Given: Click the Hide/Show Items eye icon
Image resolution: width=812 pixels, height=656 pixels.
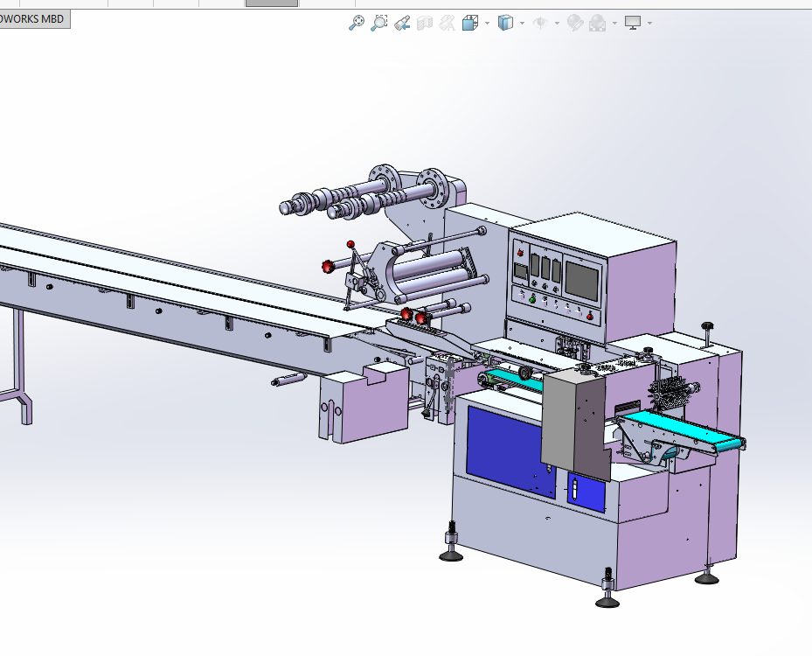Looking at the screenshot, I should pyautogui.click(x=541, y=23).
